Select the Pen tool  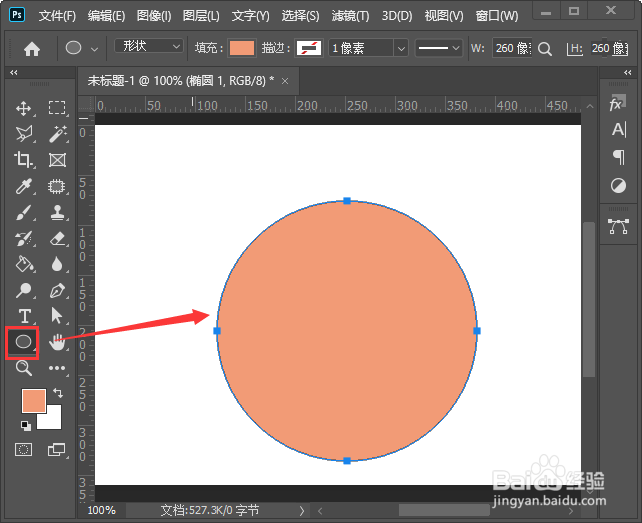(x=57, y=291)
